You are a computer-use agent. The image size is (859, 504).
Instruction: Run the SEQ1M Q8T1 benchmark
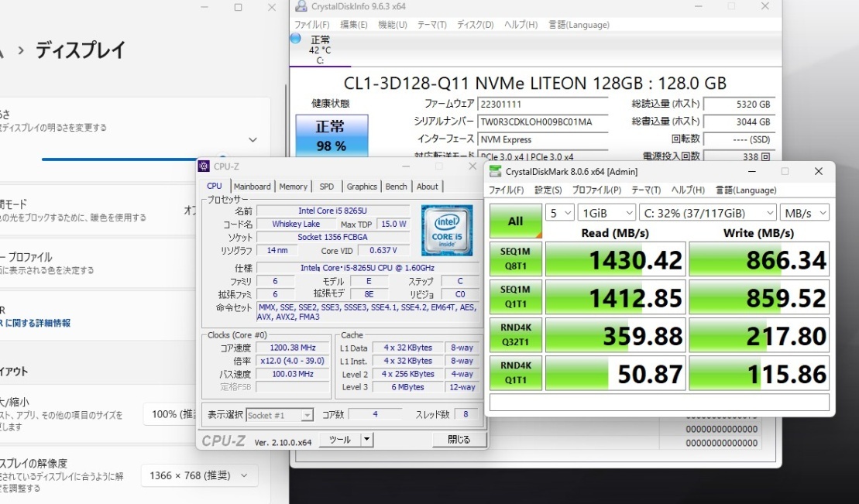pyautogui.click(x=516, y=259)
